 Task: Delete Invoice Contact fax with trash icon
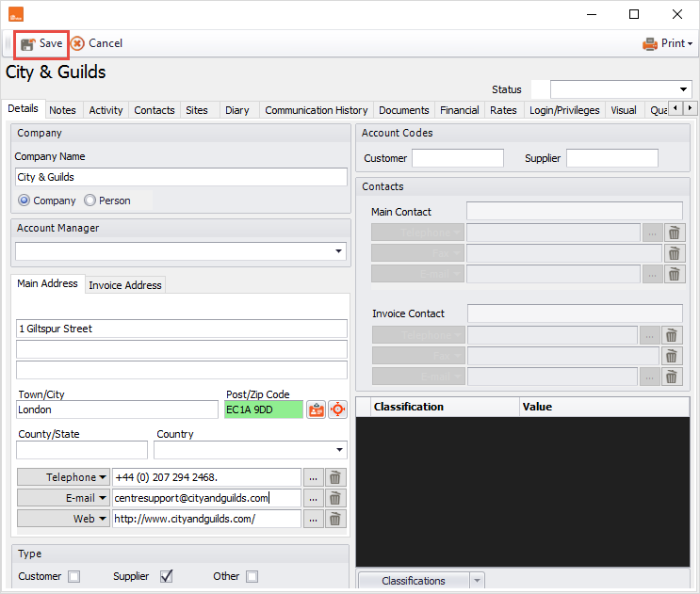[672, 356]
